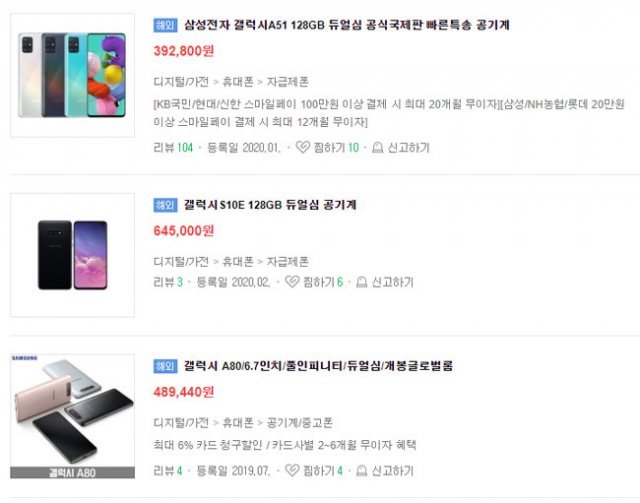The image size is (640, 503).
Task: Click the 392,800원 price
Action: click(x=184, y=51)
